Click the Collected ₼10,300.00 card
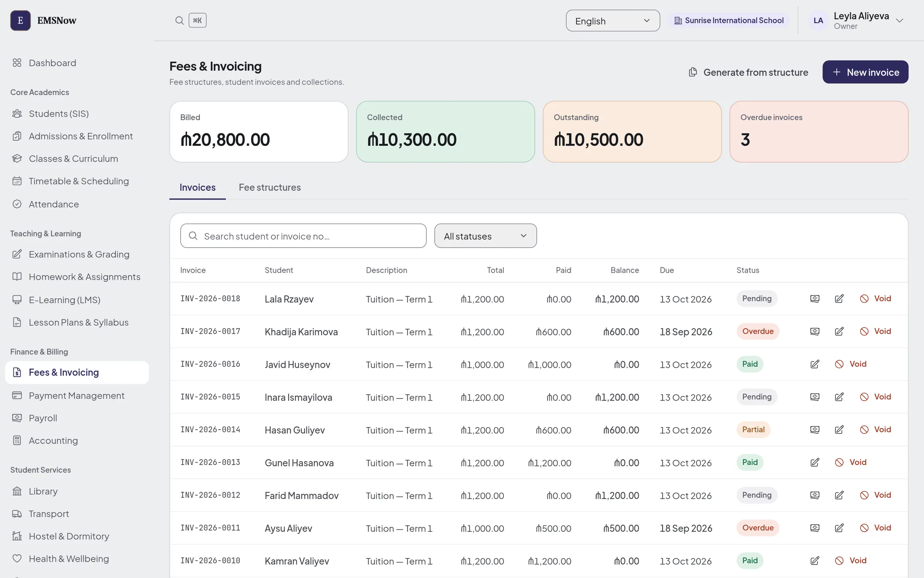Screen dimensions: 924x578 coord(445,132)
